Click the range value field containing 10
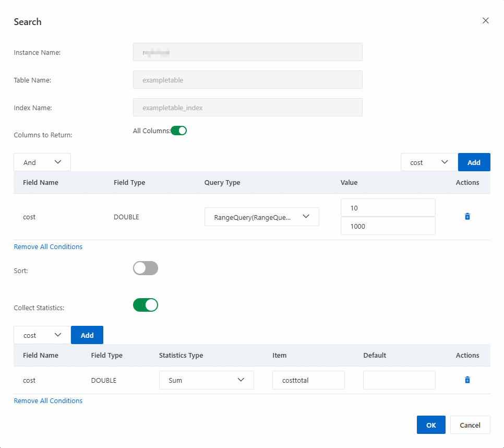The height and width of the screenshot is (448, 504). click(x=388, y=208)
